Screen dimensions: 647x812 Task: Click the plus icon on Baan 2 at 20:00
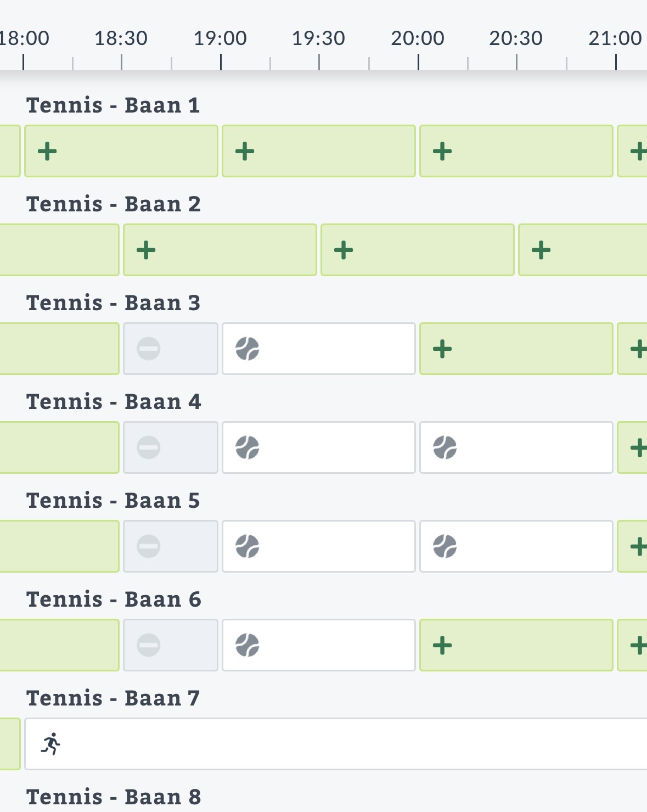pos(344,250)
